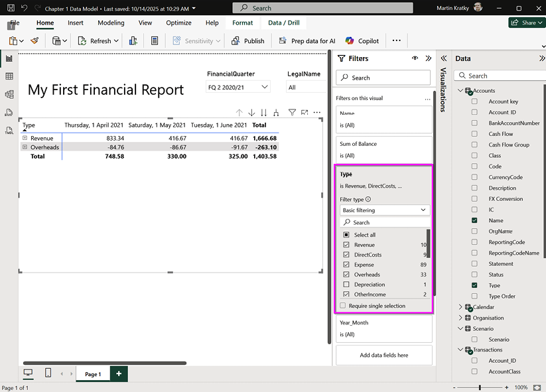Open Report view in left sidebar
This screenshot has height=392, width=546.
(9, 58)
